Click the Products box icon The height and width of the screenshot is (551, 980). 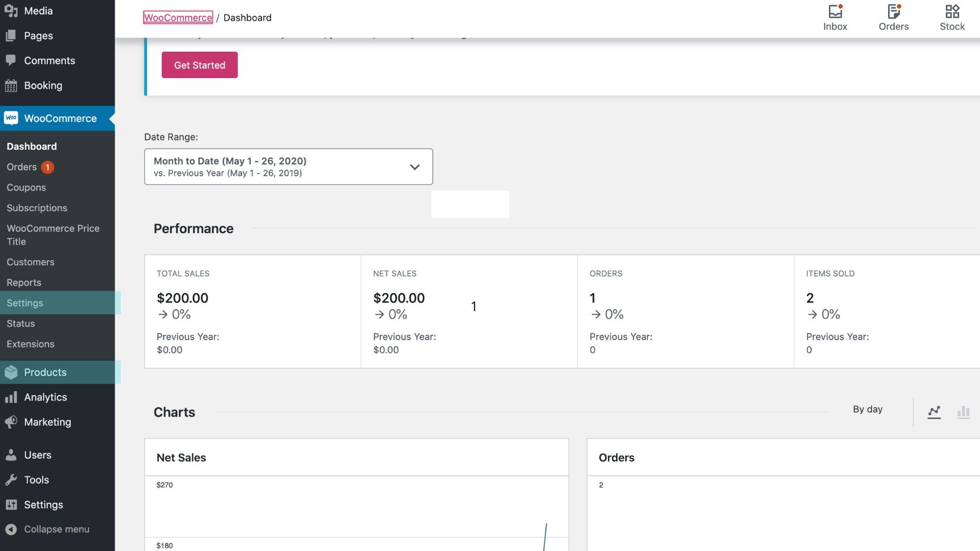tap(11, 372)
